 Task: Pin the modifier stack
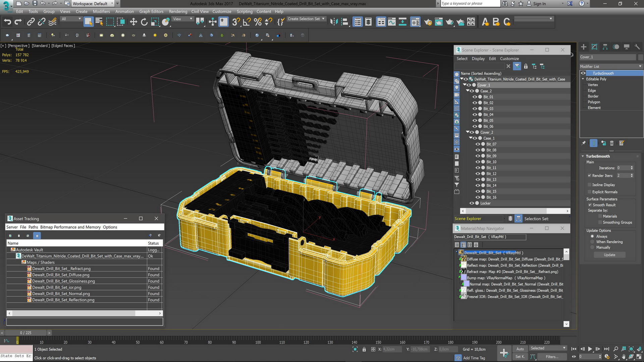(584, 143)
